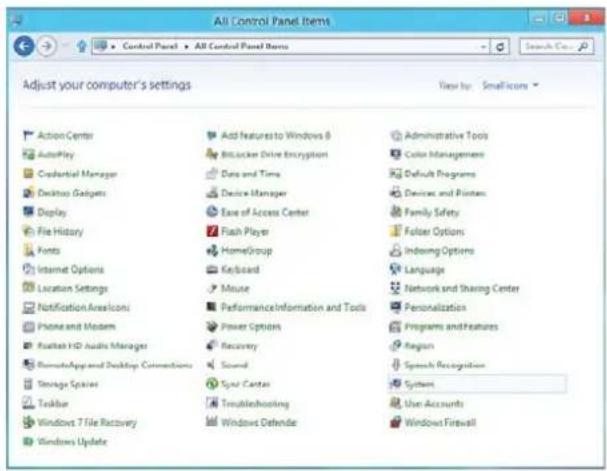607x471 pixels.
Task: Open the View by Small icons dropdown
Action: click(x=510, y=85)
